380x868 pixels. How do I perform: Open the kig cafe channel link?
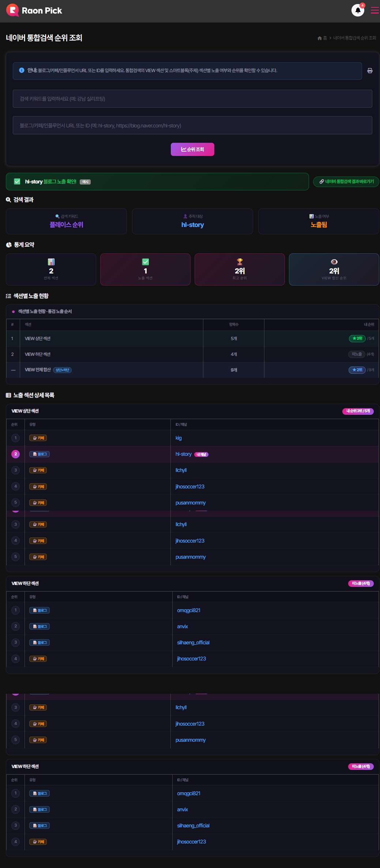[178, 438]
